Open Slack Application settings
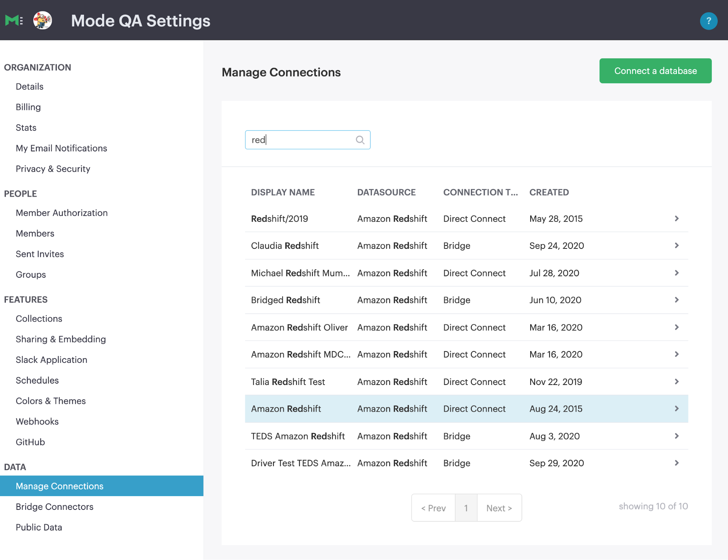728x560 pixels. tap(51, 360)
